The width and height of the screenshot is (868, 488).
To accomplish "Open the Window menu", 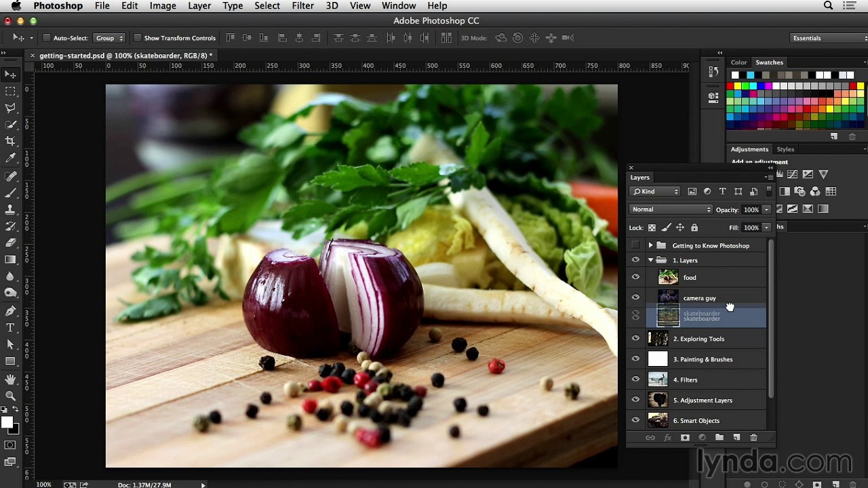I will (x=399, y=5).
